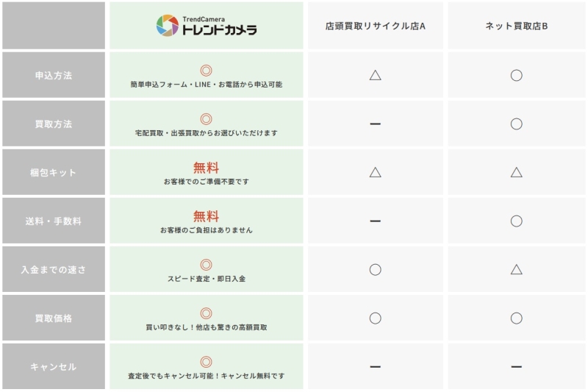Click dash mark for store A 送料・手数料
This screenshot has width=588, height=392.
[x=375, y=221]
